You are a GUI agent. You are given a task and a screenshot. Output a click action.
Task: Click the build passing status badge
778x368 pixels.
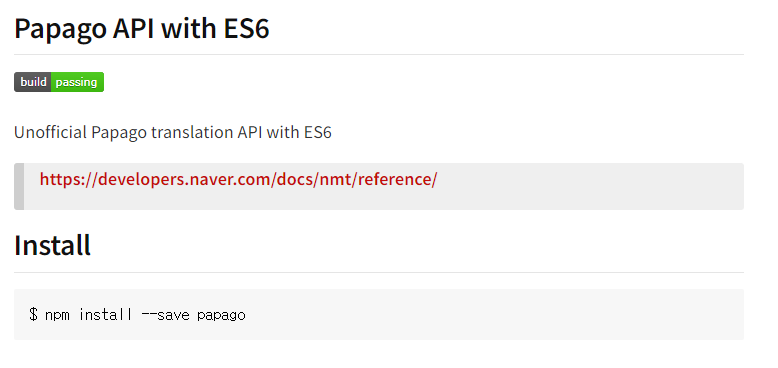59,82
